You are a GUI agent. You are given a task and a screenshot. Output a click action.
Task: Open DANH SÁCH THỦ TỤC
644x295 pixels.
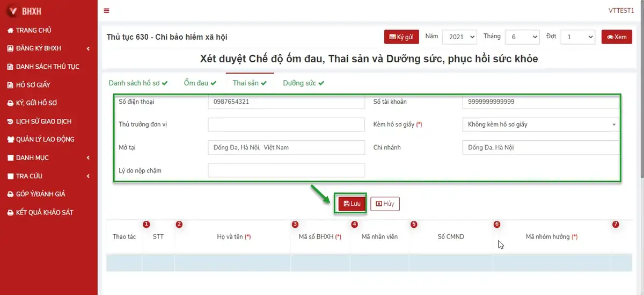[48, 67]
